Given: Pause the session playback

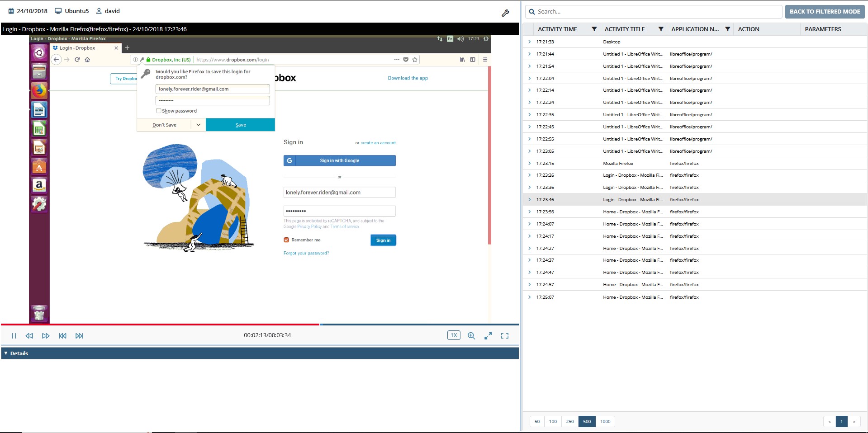Looking at the screenshot, I should (14, 336).
